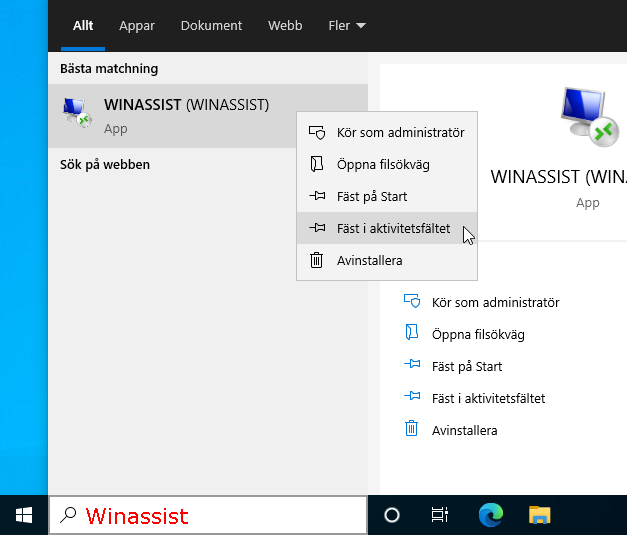Launch Microsoft Edge from taskbar

490,515
